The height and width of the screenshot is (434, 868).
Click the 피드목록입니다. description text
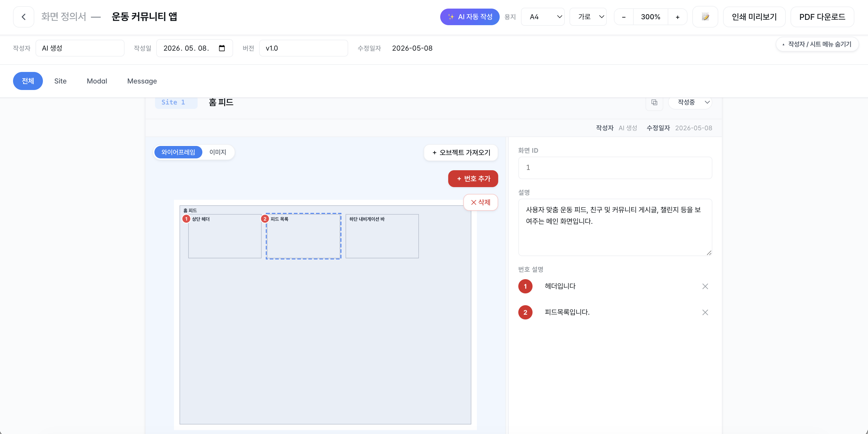tap(567, 312)
